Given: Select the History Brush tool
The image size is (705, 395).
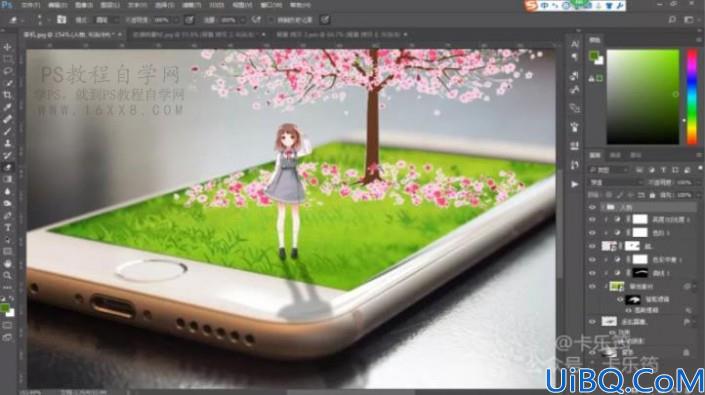Looking at the screenshot, I should [8, 155].
